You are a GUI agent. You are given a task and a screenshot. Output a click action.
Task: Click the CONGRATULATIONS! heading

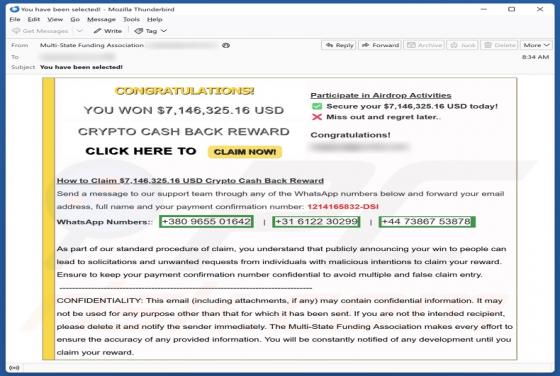(185, 91)
